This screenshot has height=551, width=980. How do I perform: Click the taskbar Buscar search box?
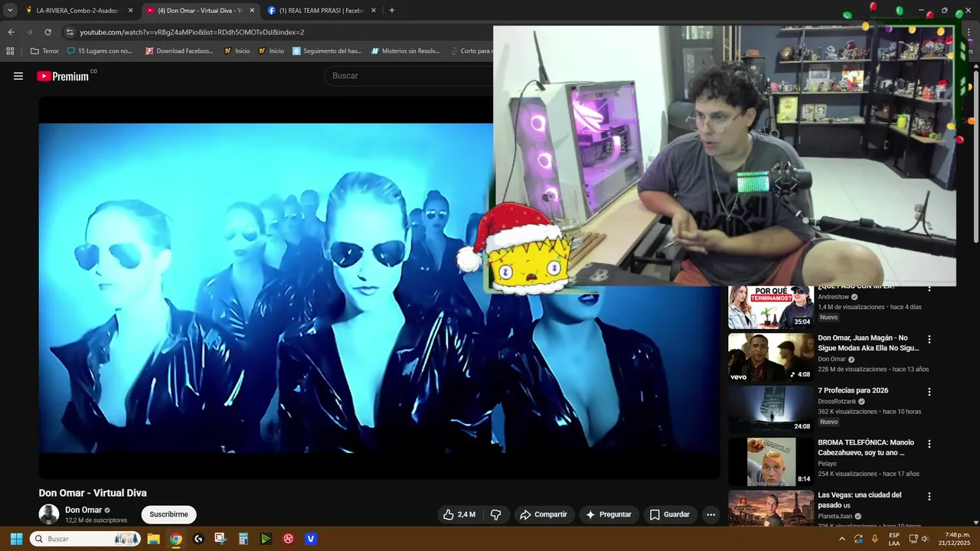point(85,539)
